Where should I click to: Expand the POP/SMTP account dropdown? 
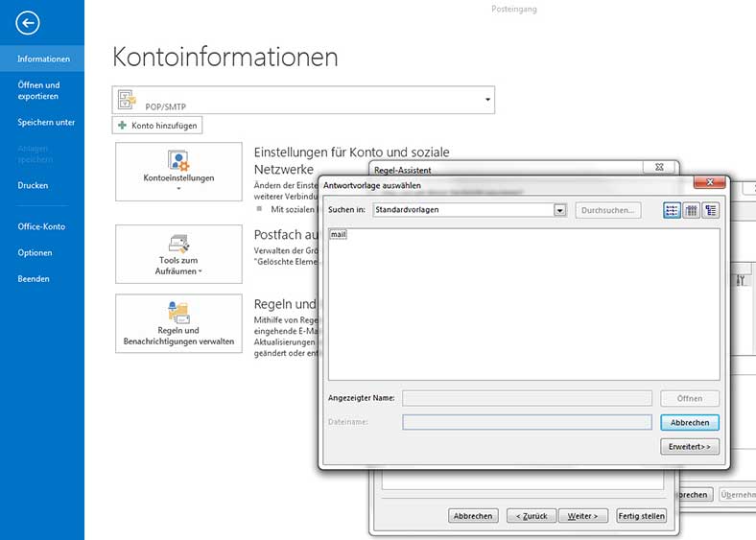tap(487, 100)
